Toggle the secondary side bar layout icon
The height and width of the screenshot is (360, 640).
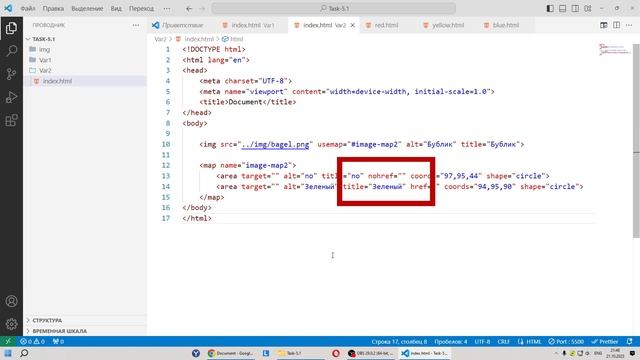point(575,8)
